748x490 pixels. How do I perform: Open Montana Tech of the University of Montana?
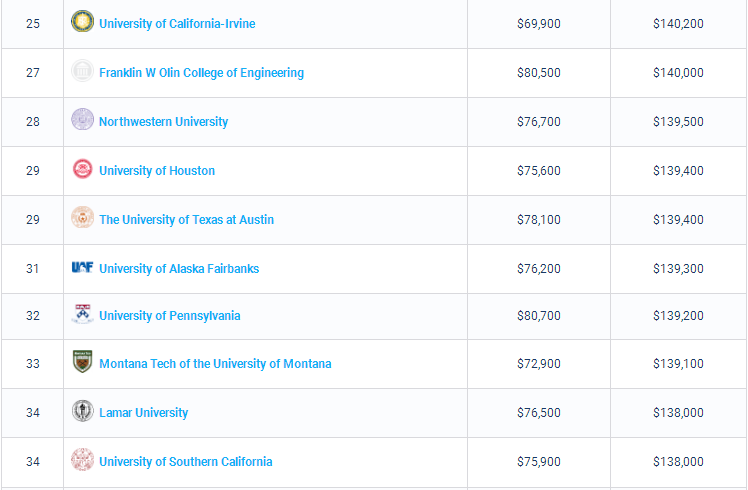tap(215, 364)
